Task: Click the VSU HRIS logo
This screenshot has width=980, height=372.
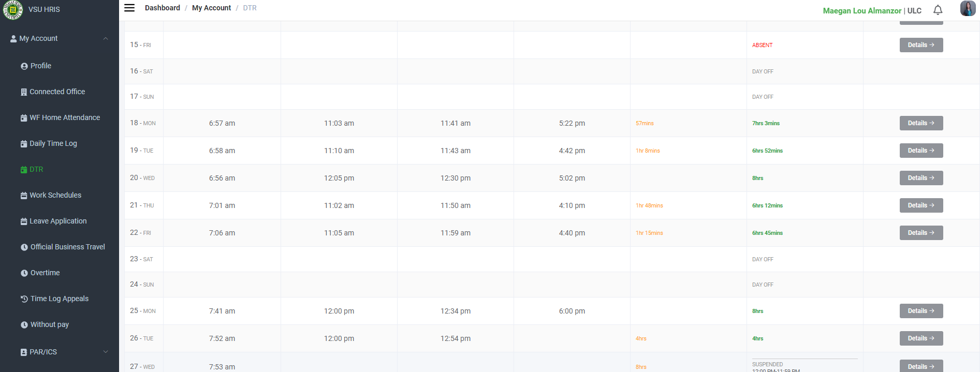Action: tap(12, 9)
